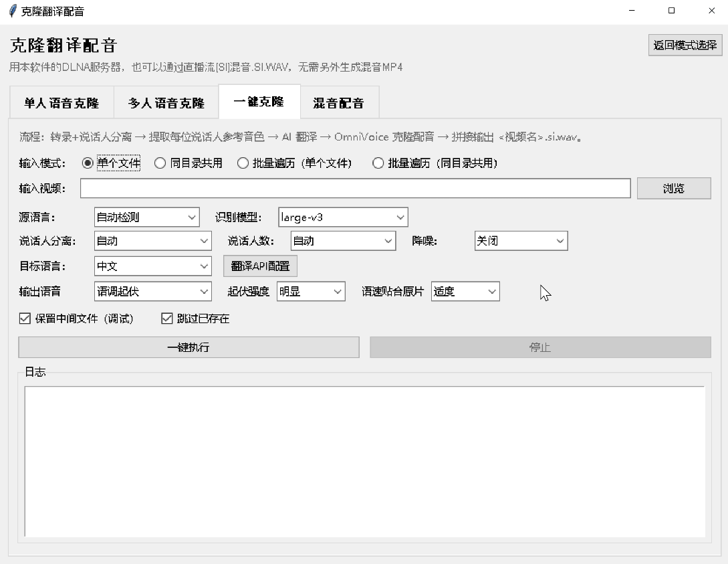Open the 混音配音 tab
This screenshot has height=564, width=728.
click(339, 102)
